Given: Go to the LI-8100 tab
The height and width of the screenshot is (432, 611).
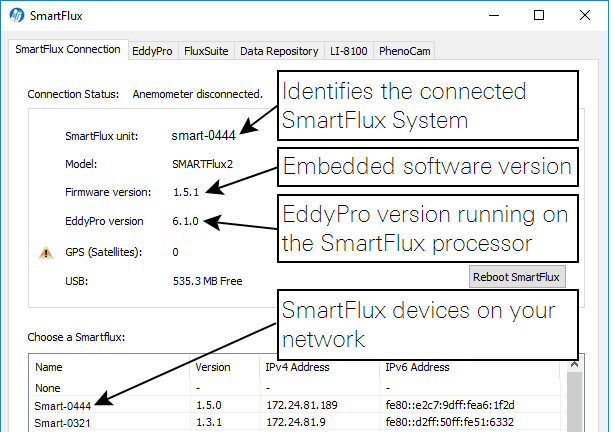Looking at the screenshot, I should click(x=349, y=51).
